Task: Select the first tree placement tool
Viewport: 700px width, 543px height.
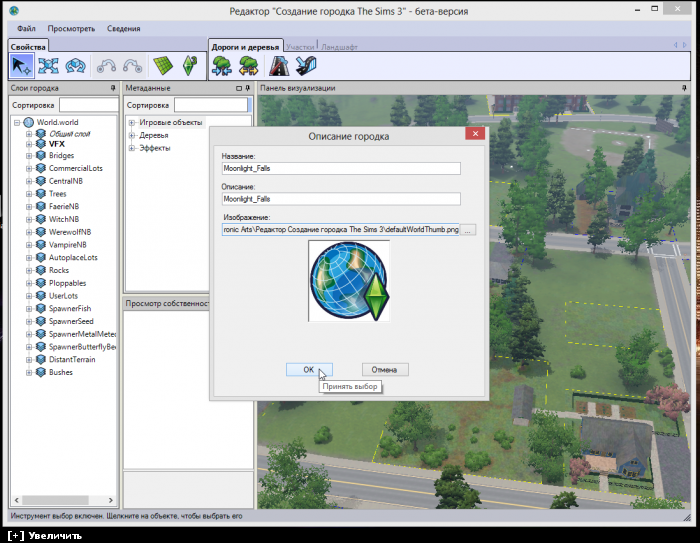Action: [x=222, y=66]
